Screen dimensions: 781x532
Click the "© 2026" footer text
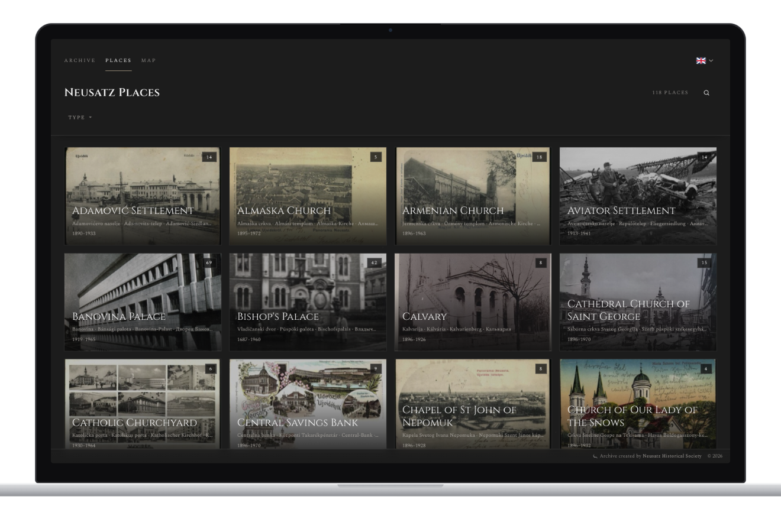tap(715, 456)
